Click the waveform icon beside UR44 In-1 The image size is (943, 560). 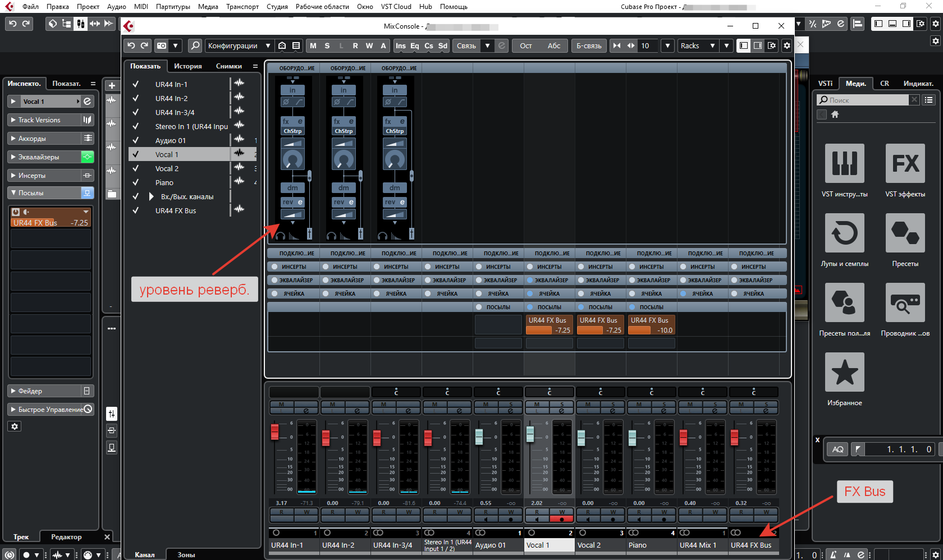pos(239,82)
